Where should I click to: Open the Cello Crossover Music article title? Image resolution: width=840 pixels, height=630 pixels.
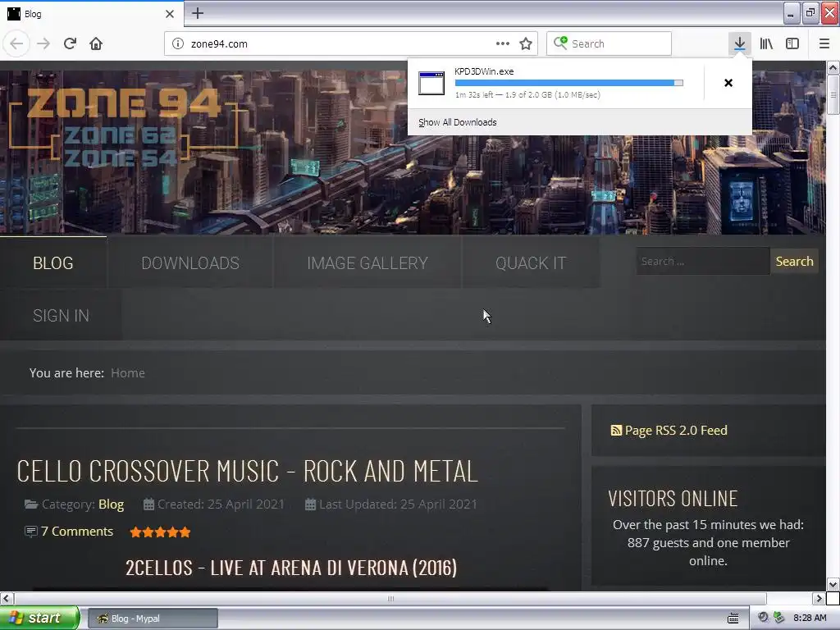(x=247, y=471)
